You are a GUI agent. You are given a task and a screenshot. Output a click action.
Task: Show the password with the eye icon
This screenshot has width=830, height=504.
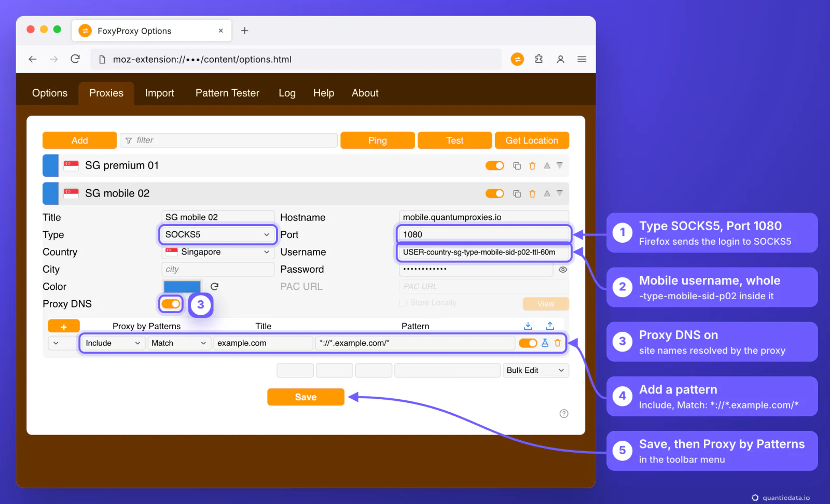point(563,270)
